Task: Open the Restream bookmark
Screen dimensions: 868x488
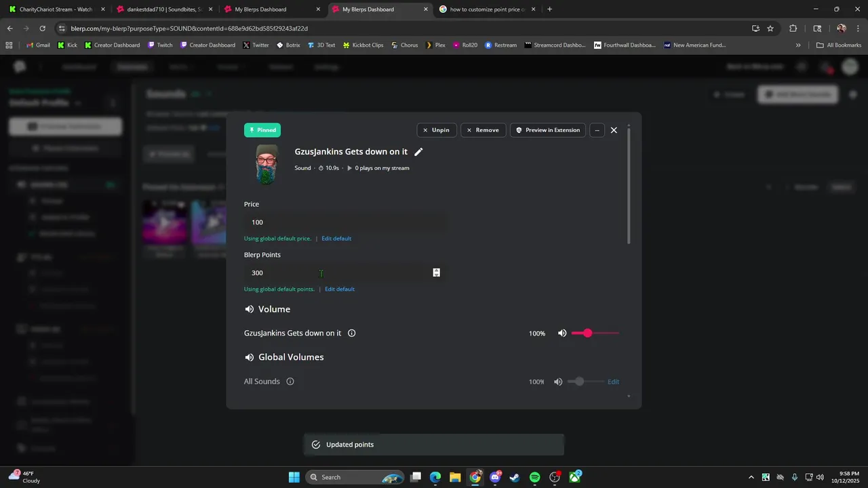Action: (500, 45)
